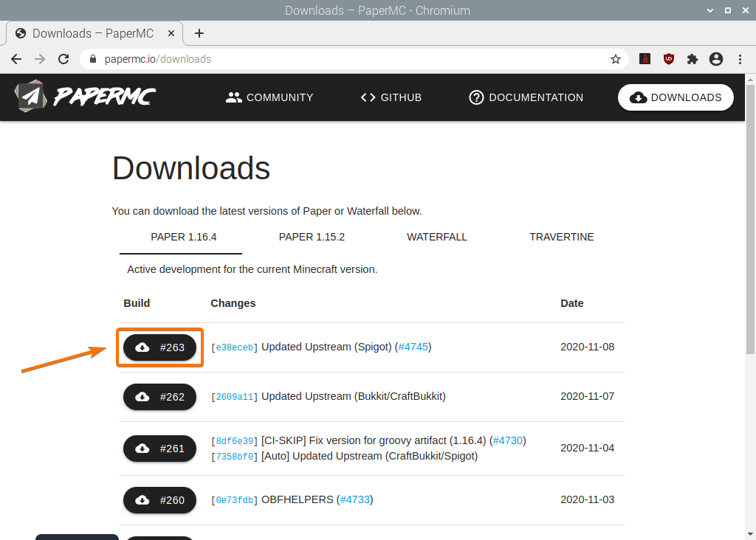
Task: Open the Documentation nav link
Action: pyautogui.click(x=526, y=97)
